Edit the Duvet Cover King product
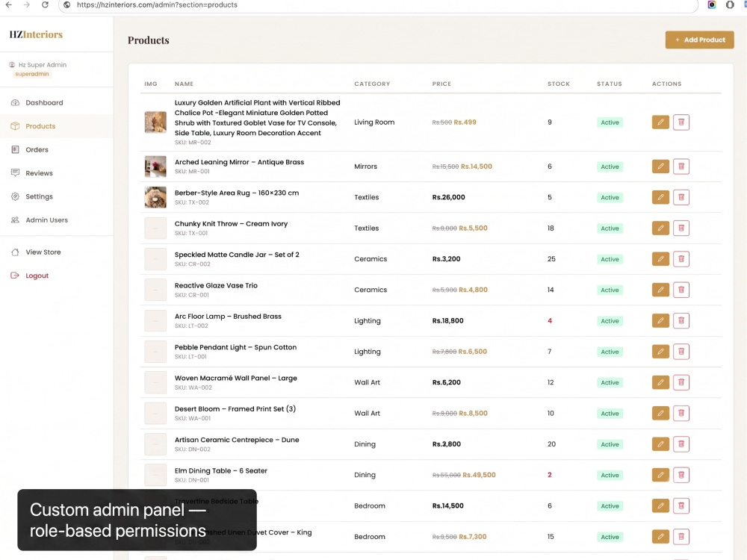The image size is (747, 560). (x=660, y=537)
